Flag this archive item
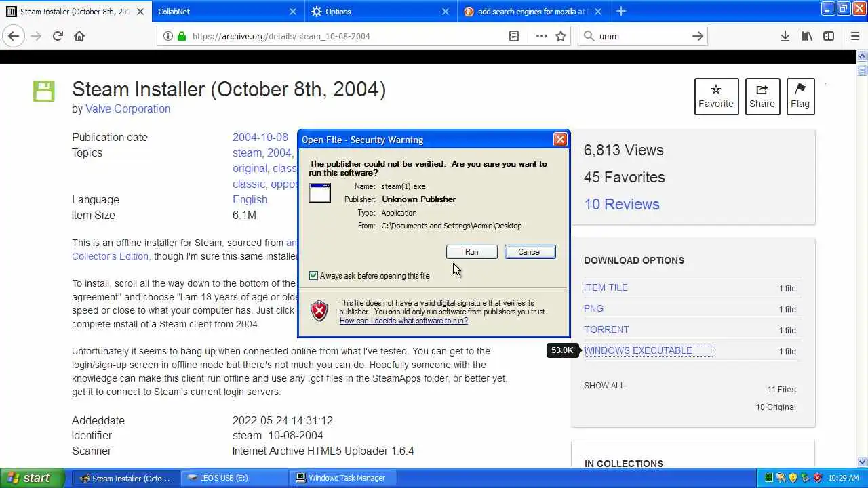Screen dimensions: 868x488 800,96
